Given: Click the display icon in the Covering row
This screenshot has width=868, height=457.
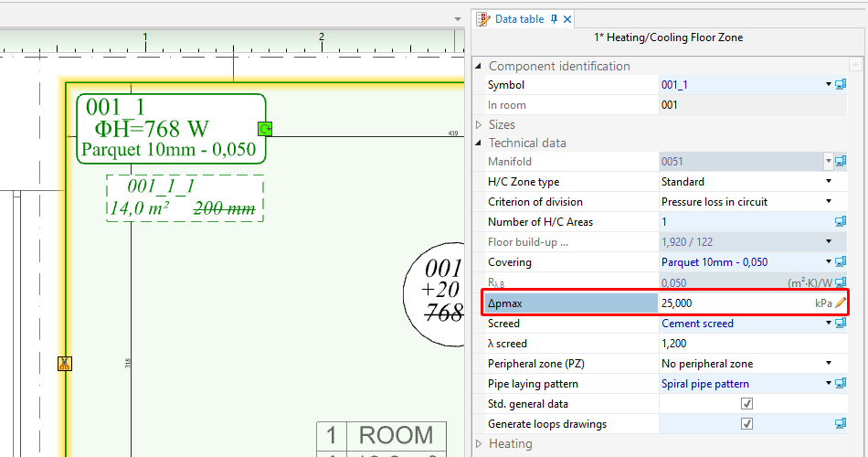Looking at the screenshot, I should click(841, 262).
